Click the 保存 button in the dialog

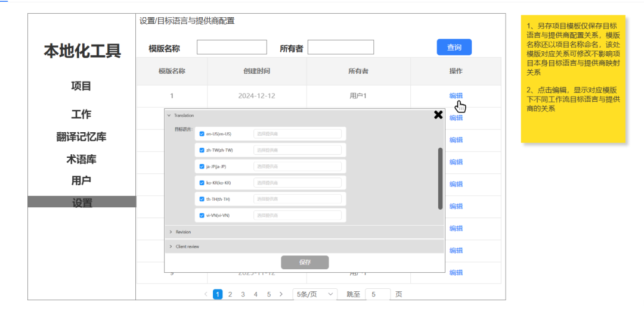[305, 263]
